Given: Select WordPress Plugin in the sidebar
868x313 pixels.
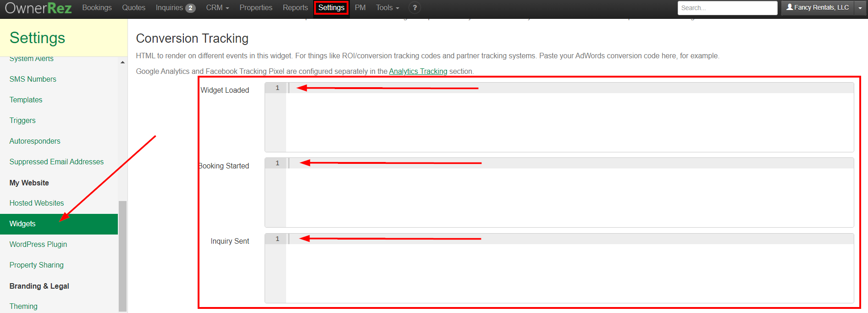Looking at the screenshot, I should click(x=38, y=244).
